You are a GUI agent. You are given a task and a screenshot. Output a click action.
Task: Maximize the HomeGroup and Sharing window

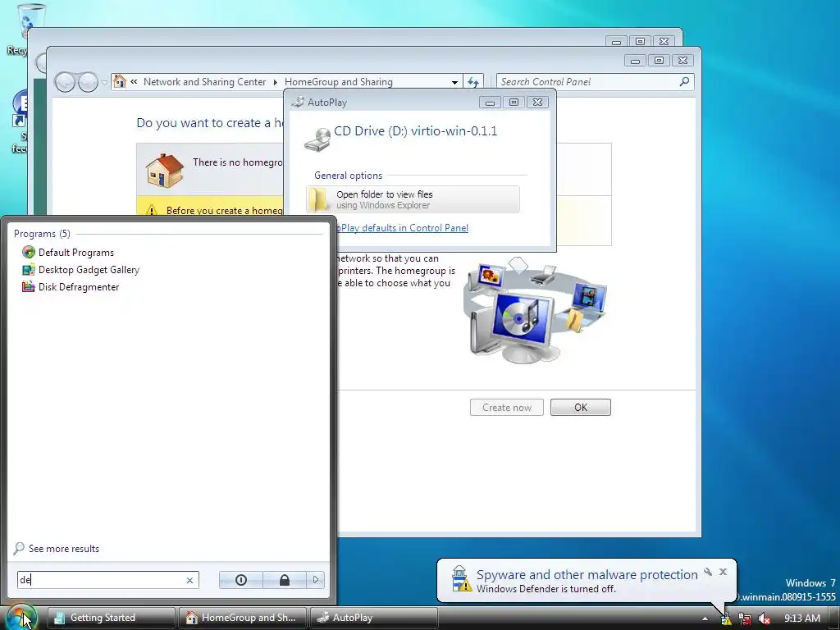[659, 60]
